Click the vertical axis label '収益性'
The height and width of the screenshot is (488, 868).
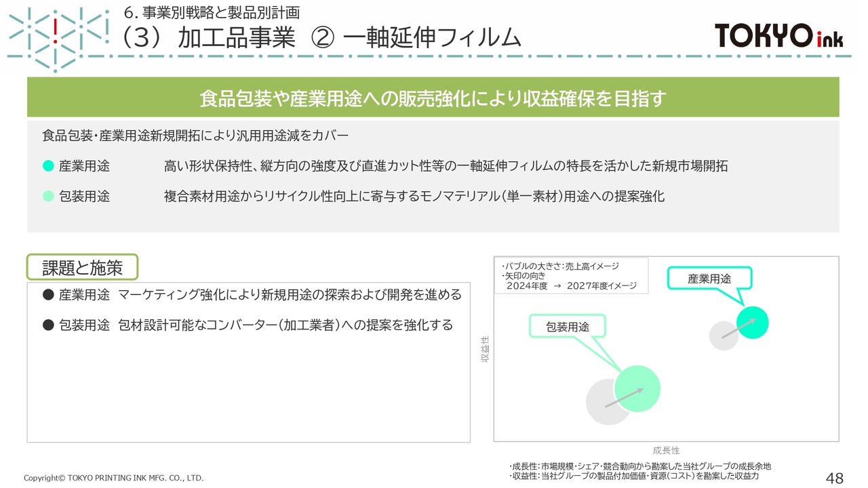(x=486, y=350)
